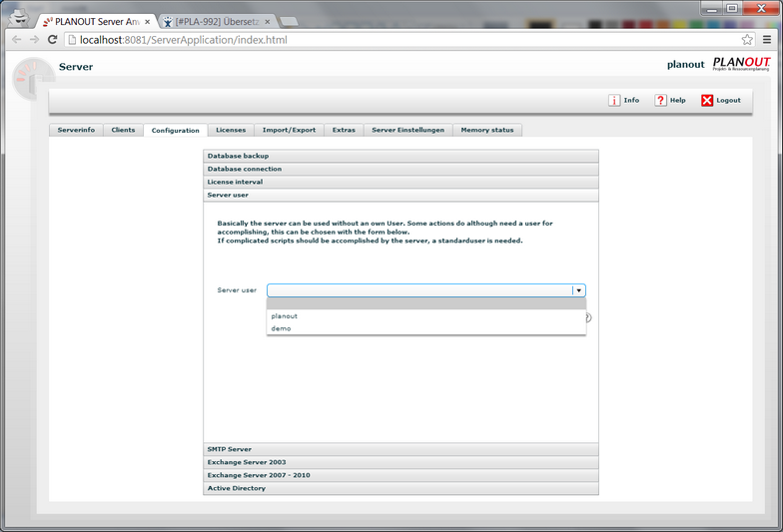This screenshot has height=532, width=783.
Task: Open Help via question mark icon
Action: pos(660,100)
